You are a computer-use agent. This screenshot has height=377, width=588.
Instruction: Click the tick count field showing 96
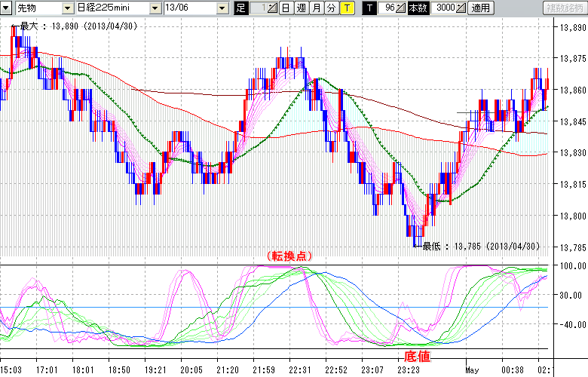click(387, 8)
